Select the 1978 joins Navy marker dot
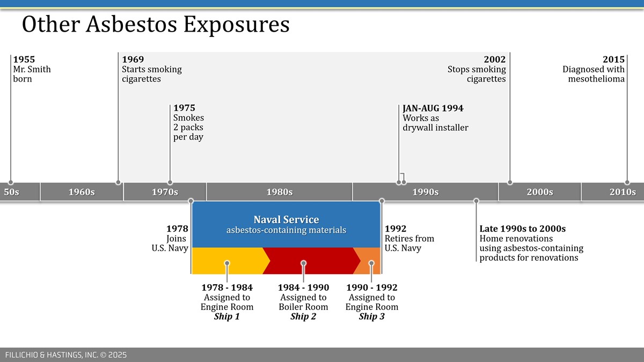 click(191, 201)
